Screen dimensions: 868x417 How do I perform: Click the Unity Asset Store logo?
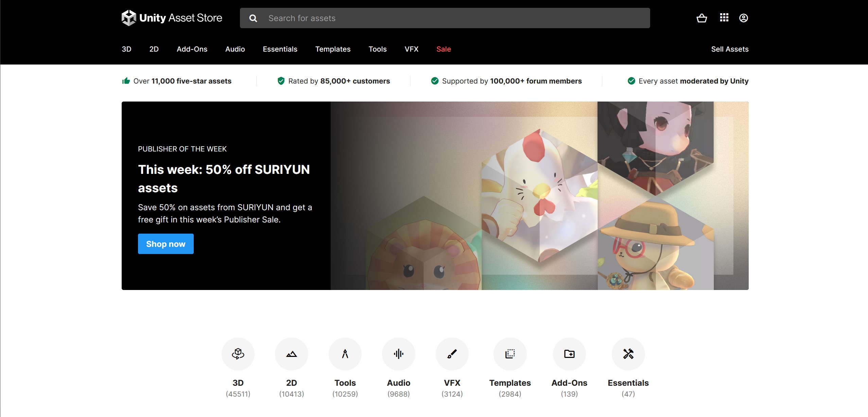coord(171,18)
